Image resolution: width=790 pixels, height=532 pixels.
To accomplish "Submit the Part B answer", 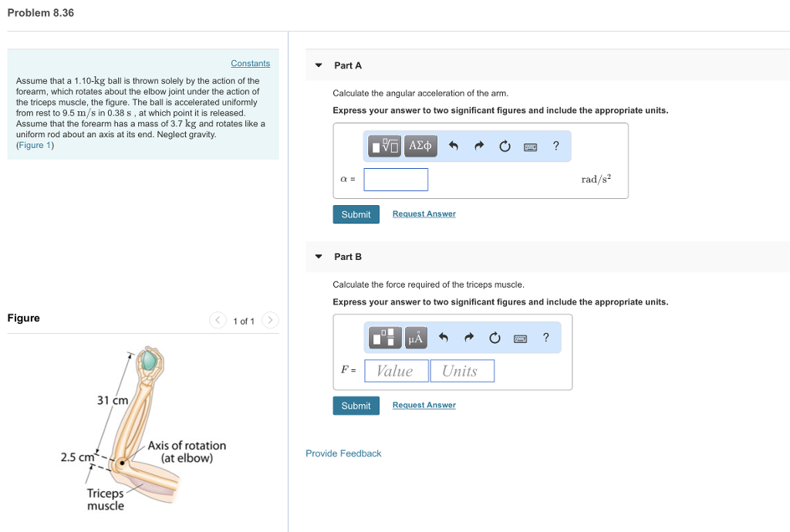I will pyautogui.click(x=356, y=405).
